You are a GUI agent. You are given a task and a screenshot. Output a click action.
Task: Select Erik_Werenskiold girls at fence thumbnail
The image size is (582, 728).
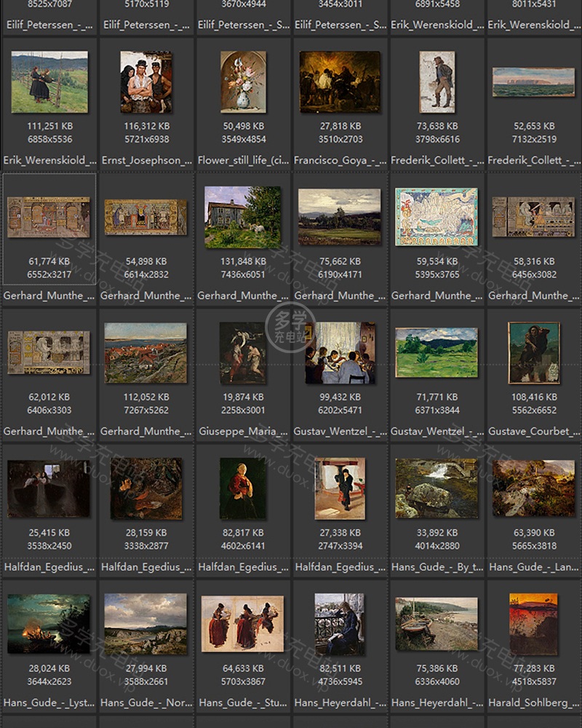[x=49, y=82]
